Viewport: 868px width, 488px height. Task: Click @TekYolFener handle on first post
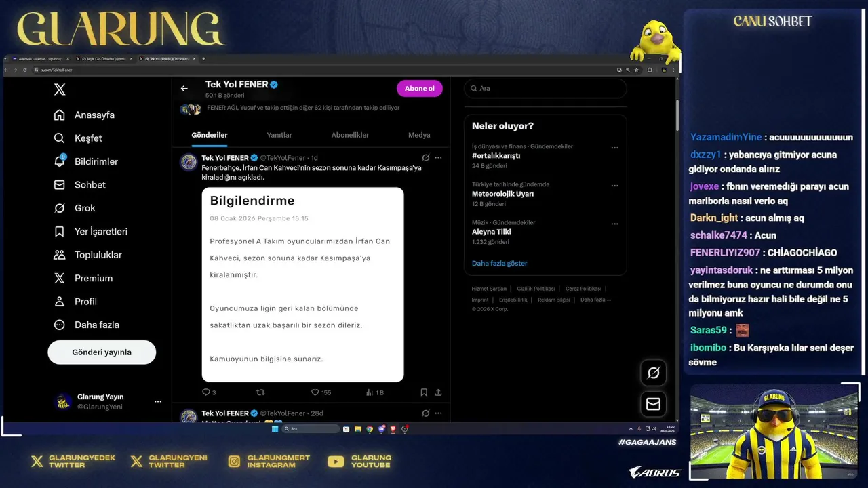[x=283, y=158]
